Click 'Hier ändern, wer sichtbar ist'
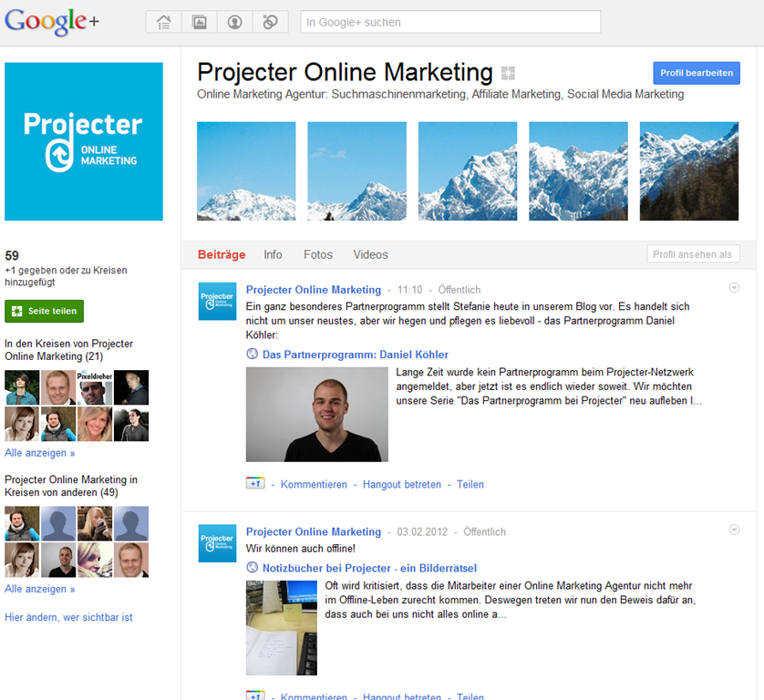The width and height of the screenshot is (764, 700). coord(68,617)
